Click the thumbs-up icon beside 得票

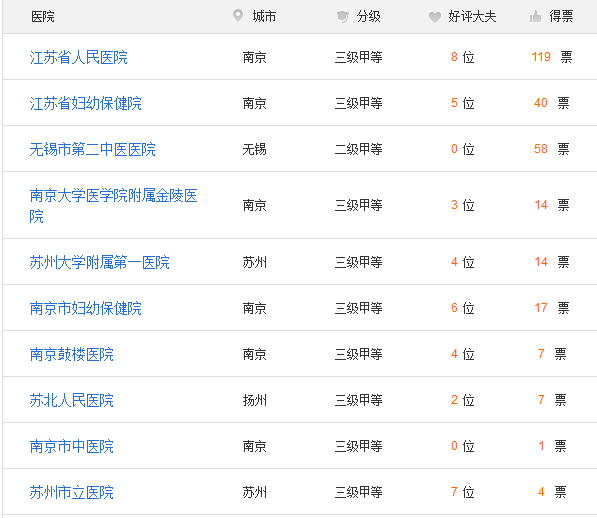535,16
